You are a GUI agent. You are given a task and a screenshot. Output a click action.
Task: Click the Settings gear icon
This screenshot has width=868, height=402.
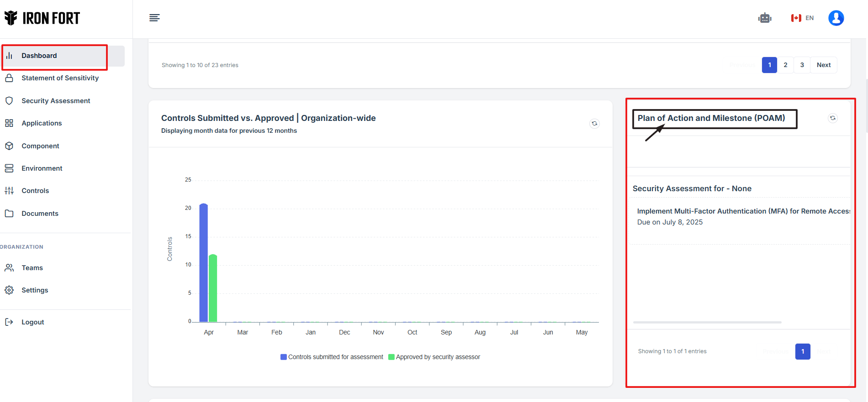pos(9,290)
